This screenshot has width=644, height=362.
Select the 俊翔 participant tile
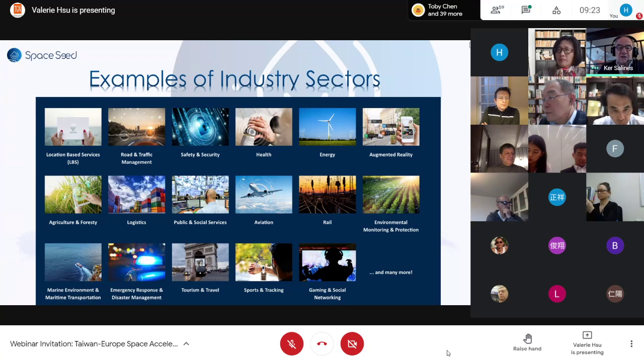point(557,245)
